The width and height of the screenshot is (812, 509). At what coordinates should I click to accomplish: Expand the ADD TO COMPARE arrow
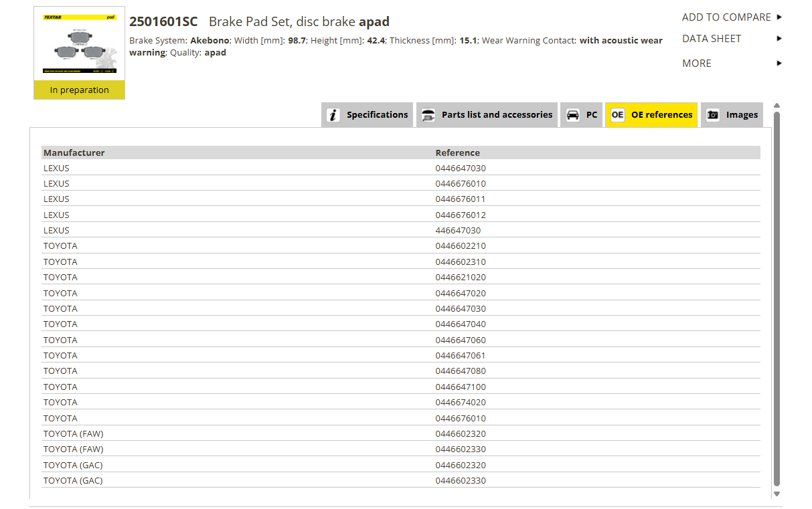pyautogui.click(x=779, y=17)
